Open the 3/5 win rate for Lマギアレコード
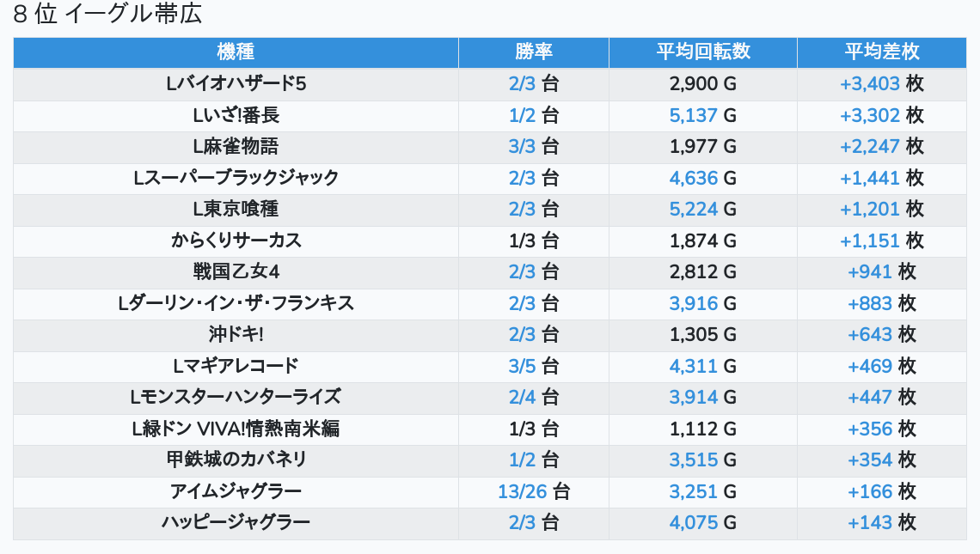 [522, 366]
